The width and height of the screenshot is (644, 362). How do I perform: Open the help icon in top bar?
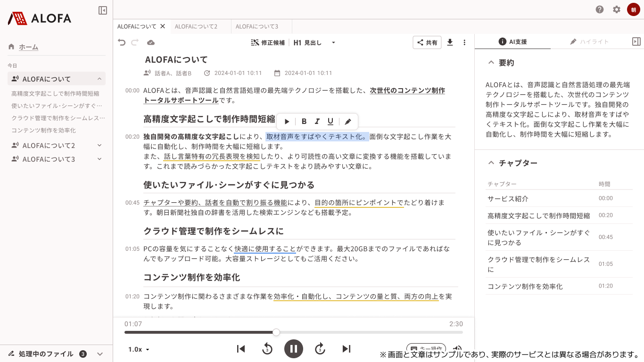pyautogui.click(x=600, y=9)
